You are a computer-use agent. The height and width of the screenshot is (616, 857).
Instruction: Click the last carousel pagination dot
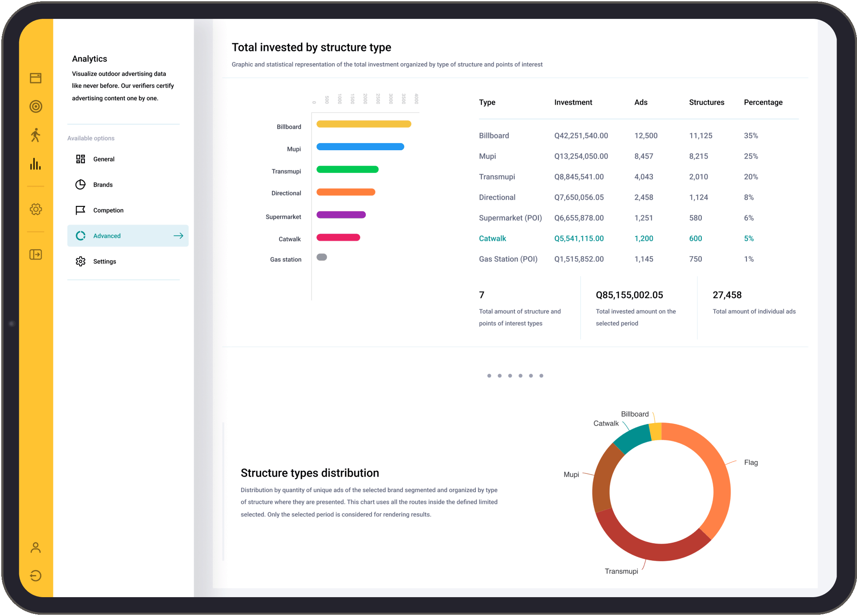click(x=541, y=376)
